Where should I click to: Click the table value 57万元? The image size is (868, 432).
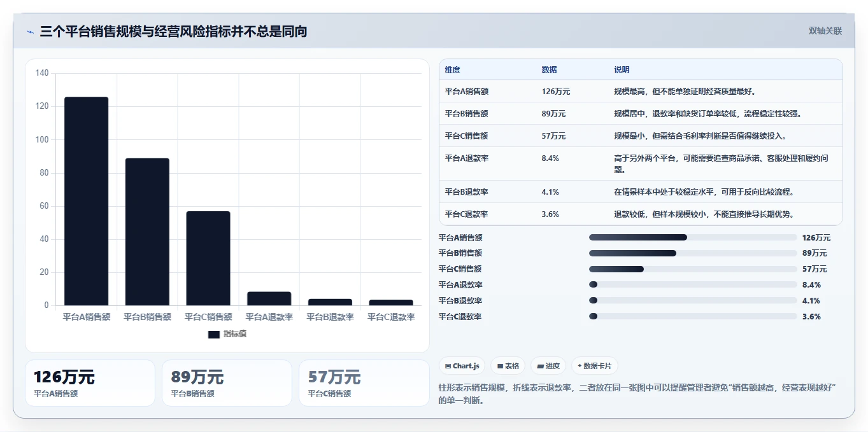(553, 136)
